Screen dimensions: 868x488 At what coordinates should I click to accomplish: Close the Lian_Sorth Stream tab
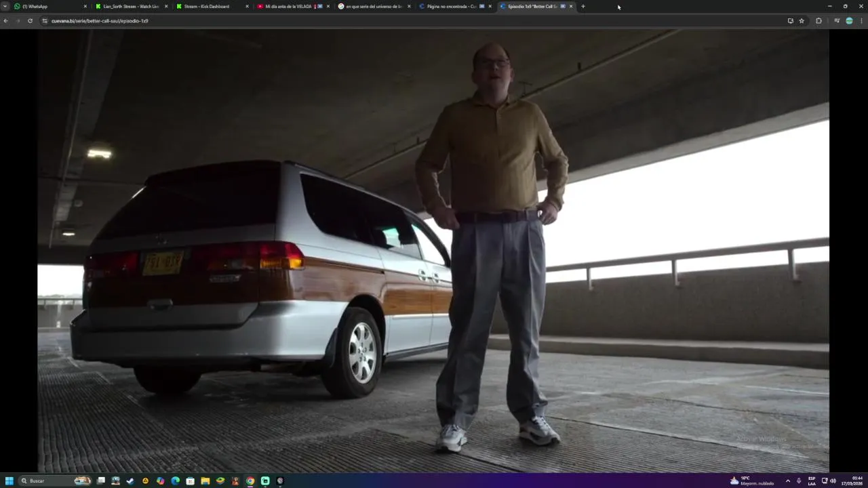[166, 6]
